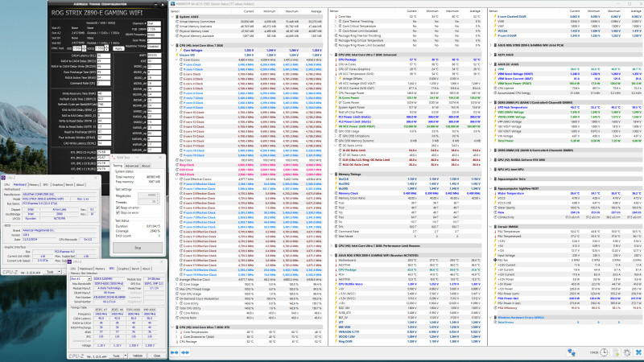Click the Mainboard CPU-Z window title icon
The width and height of the screenshot is (644, 362).
click(3, 178)
